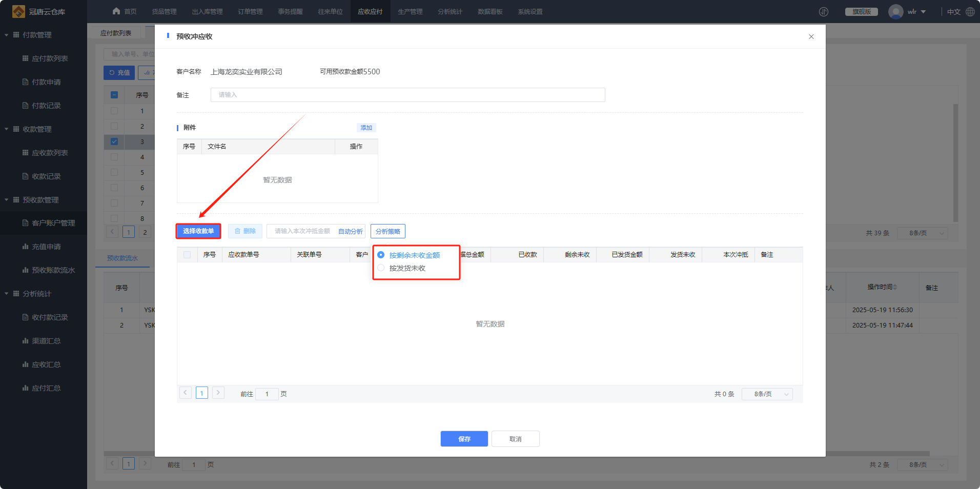This screenshot has width=980, height=489.
Task: Open page size dropdown beside 共 39 条
Action: (x=923, y=233)
